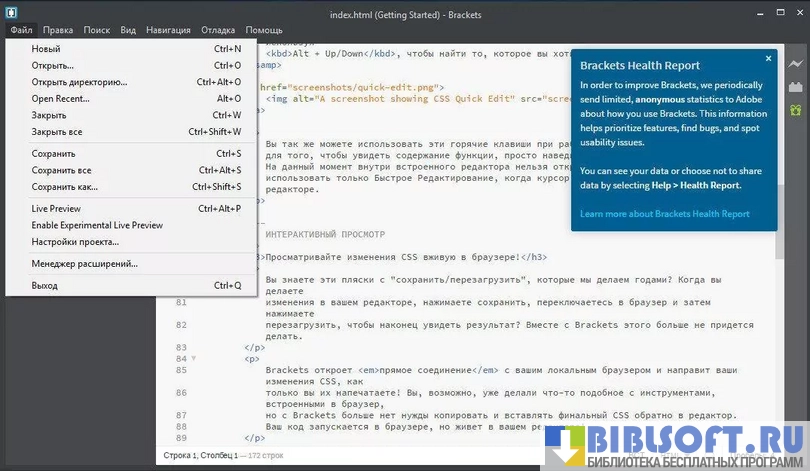Viewport: 810px width, 471px height.
Task: Choose Открыть директорию... from the menu
Action: 80,82
